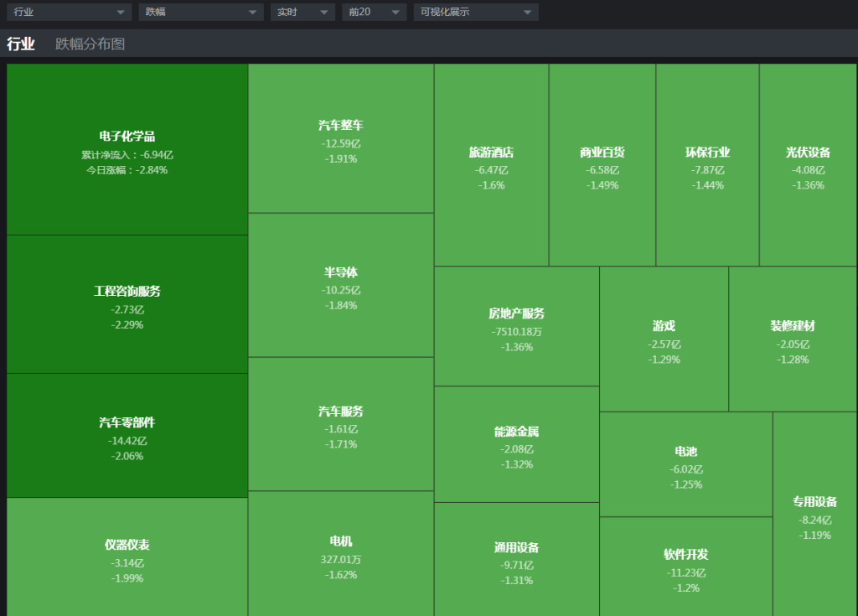Select the 能源金属 treemap block
This screenshot has height=616, width=858.
517,444
